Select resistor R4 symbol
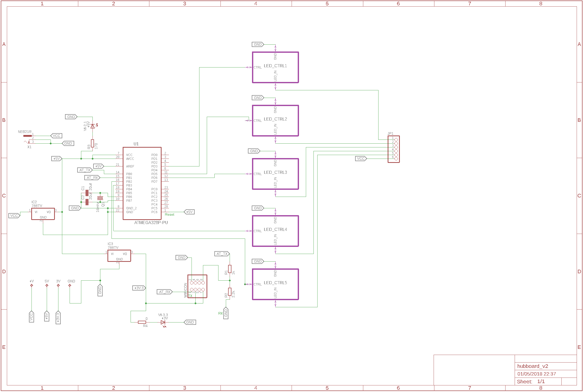The image size is (583, 392). click(142, 322)
